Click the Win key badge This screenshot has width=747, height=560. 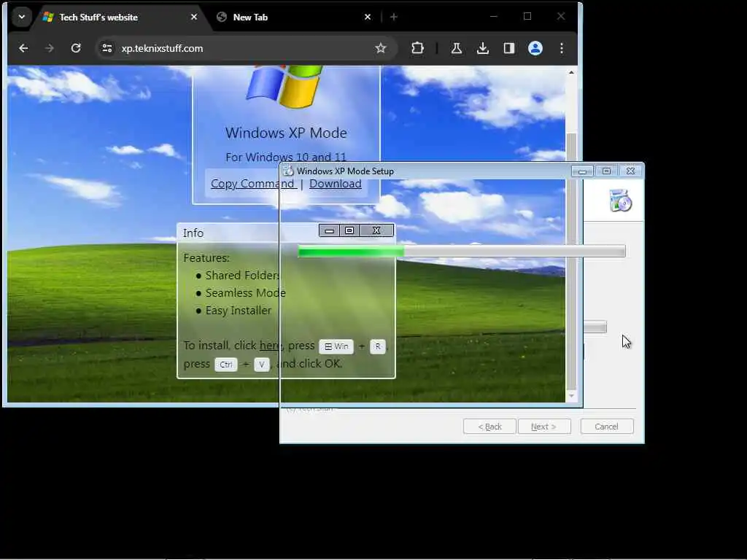(x=336, y=346)
